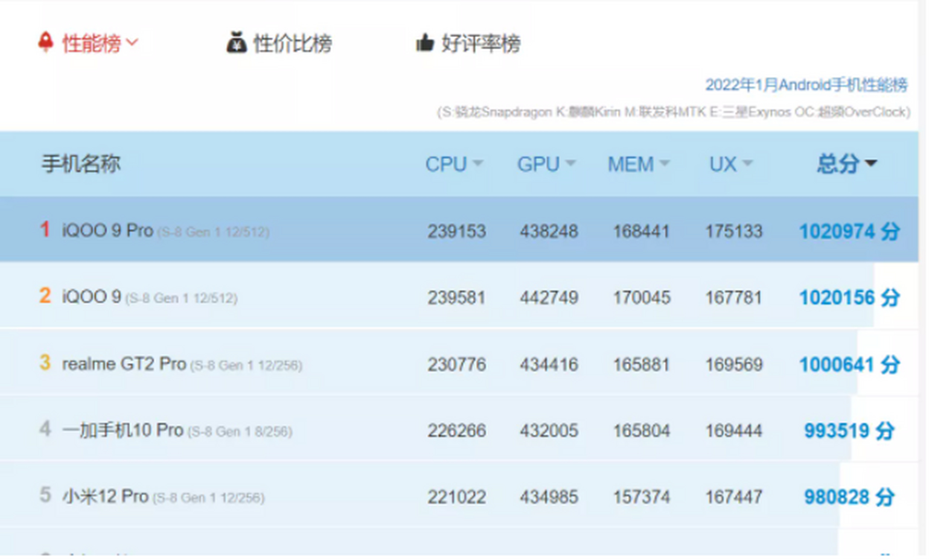Click MEM score 165804
This screenshot has width=929, height=560.
pyautogui.click(x=641, y=430)
